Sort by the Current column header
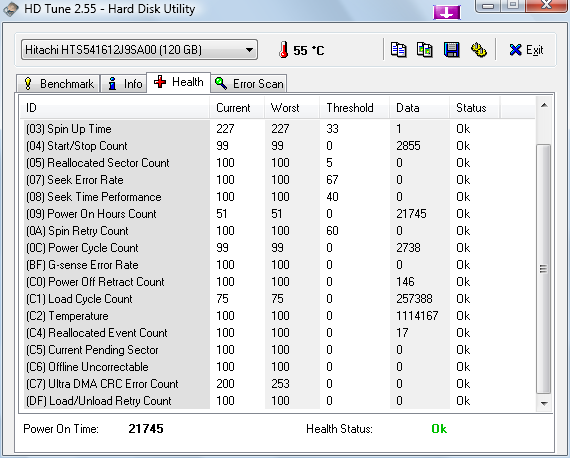Viewport: 570px width, 458px height. click(x=237, y=108)
